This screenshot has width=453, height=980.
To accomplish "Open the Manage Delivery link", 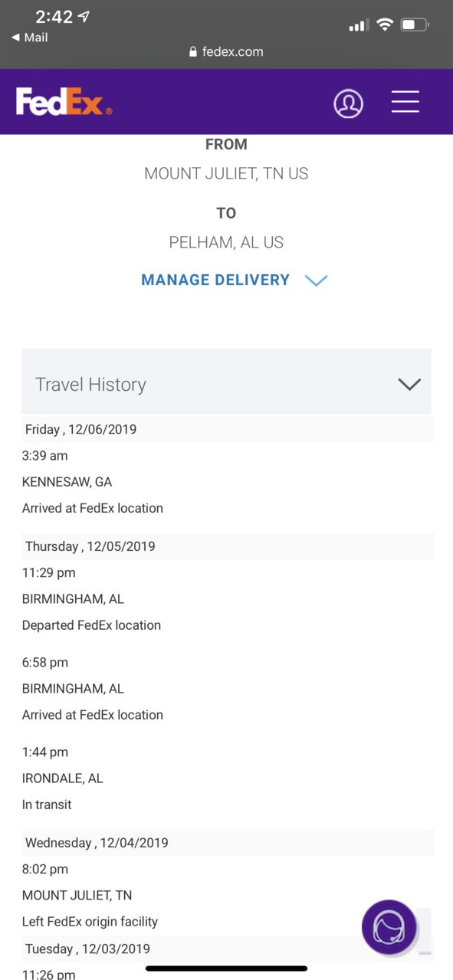I will pos(215,280).
